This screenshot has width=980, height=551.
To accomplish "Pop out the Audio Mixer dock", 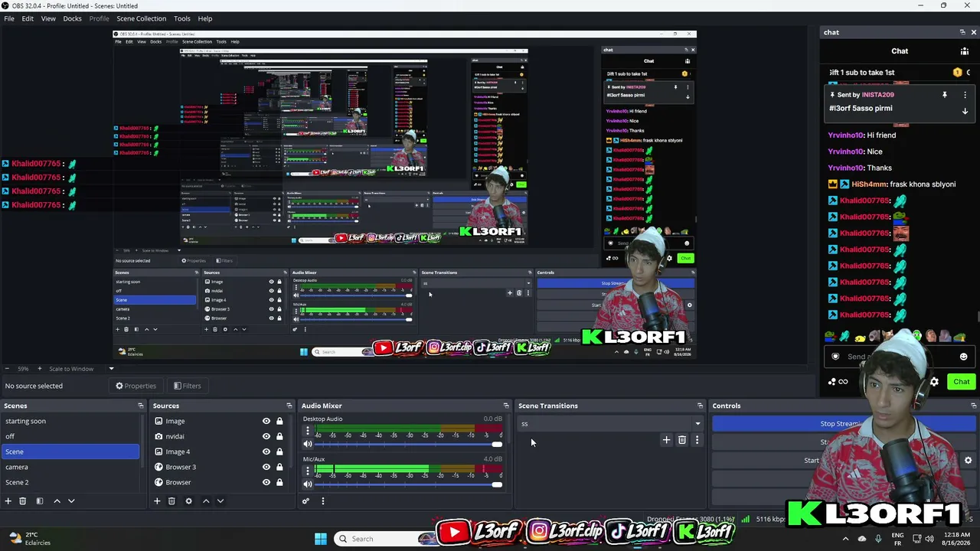I will [505, 406].
